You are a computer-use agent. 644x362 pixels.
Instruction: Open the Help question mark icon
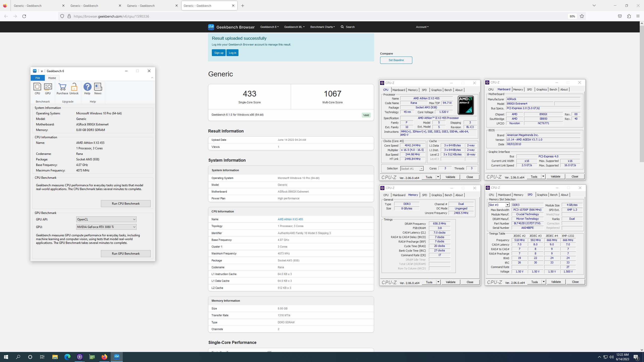pos(87,89)
